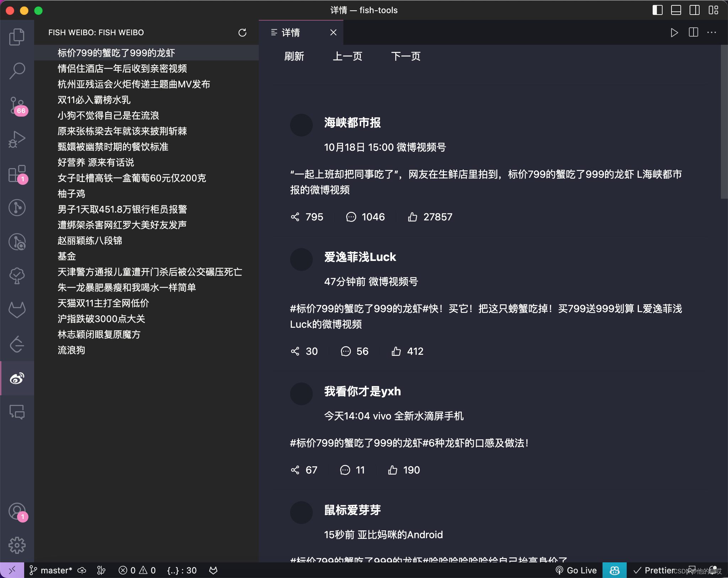The width and height of the screenshot is (728, 578).
Task: Click the share icon with 795
Action: pyautogui.click(x=295, y=217)
